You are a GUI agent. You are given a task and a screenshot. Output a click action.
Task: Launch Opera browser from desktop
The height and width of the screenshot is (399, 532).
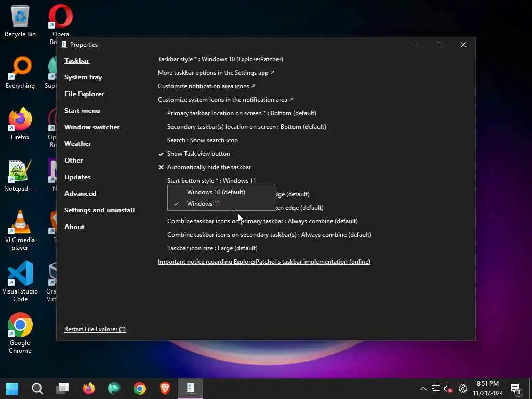[x=60, y=21]
